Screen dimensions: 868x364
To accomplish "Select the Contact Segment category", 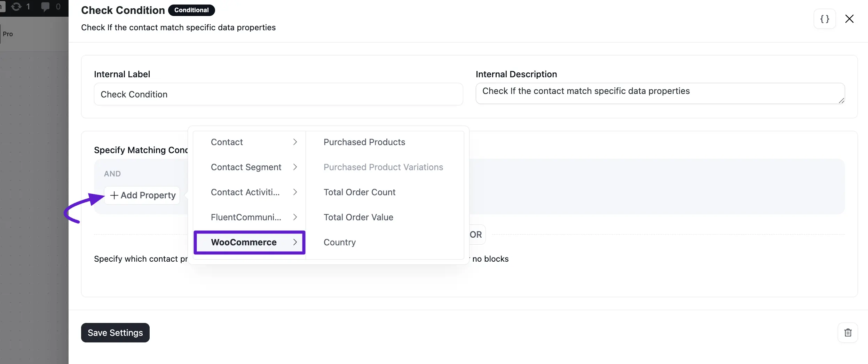I will pos(249,167).
